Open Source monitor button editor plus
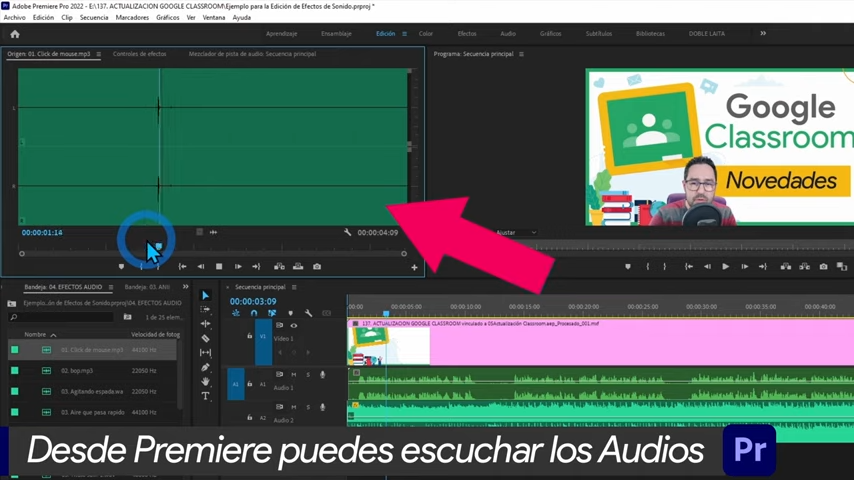 click(x=414, y=268)
